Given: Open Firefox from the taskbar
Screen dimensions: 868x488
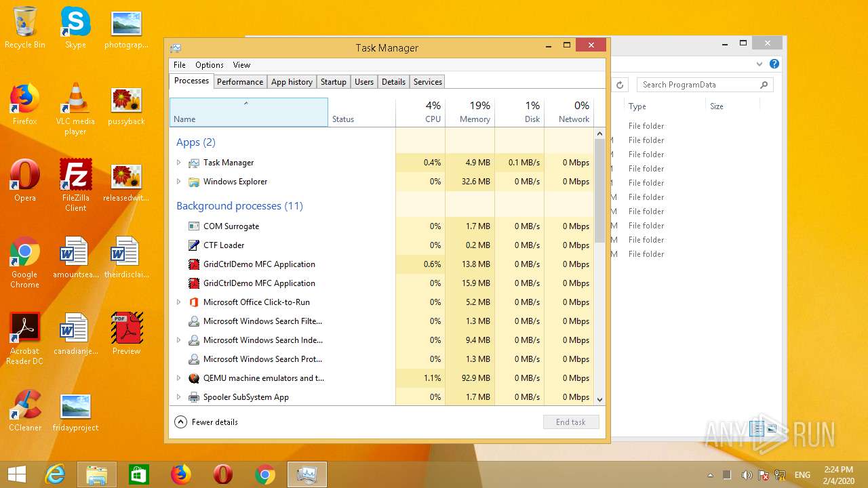Looking at the screenshot, I should tap(181, 474).
